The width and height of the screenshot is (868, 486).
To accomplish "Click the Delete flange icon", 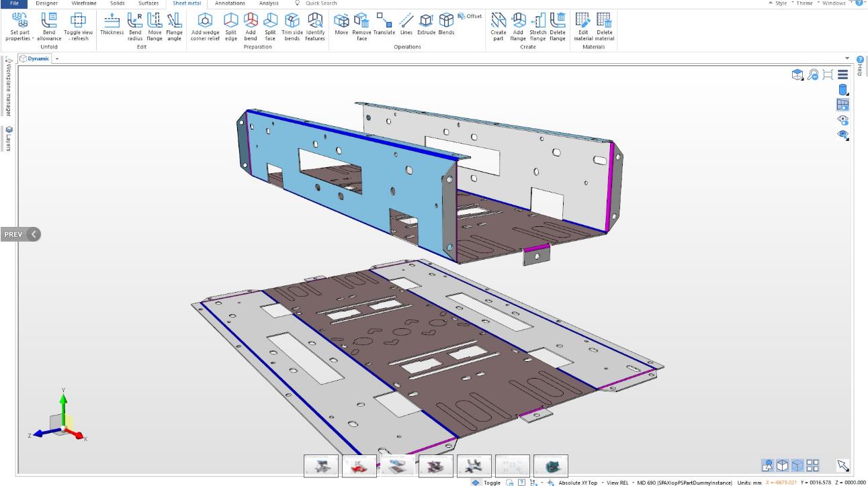I will (x=558, y=20).
